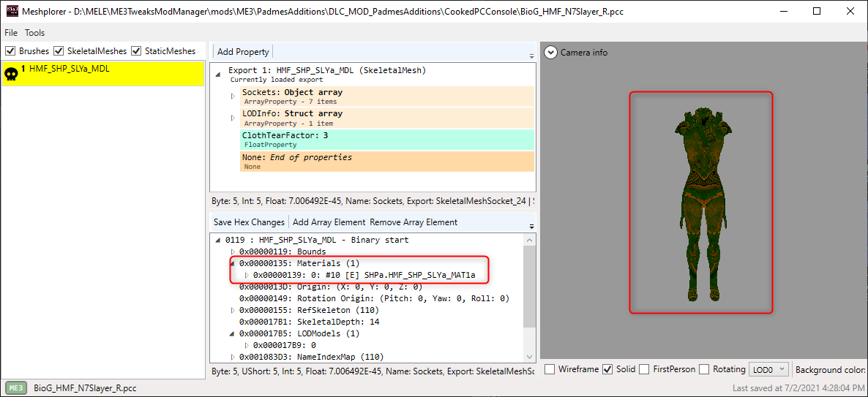Enable the FirstPerson checkbox

click(644, 368)
